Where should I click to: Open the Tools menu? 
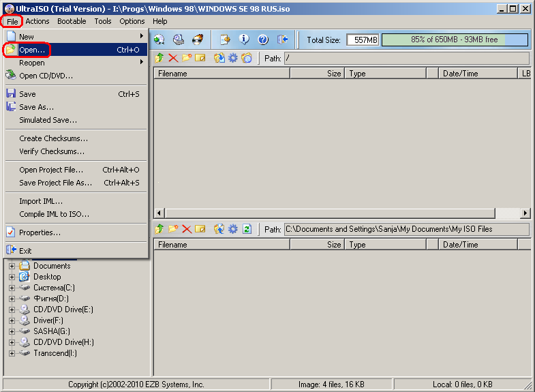103,22
